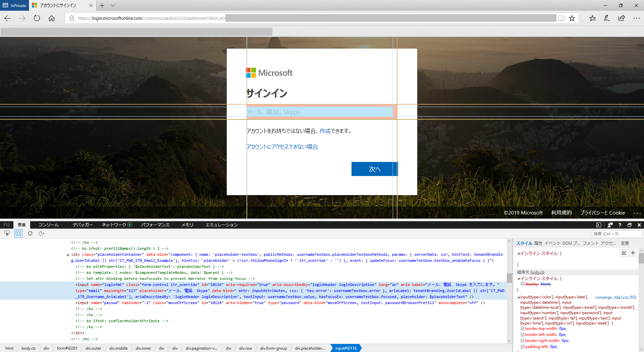Toggle the border-left-width property checkbox
Image resolution: width=644 pixels, height=352 pixels.
523,335
